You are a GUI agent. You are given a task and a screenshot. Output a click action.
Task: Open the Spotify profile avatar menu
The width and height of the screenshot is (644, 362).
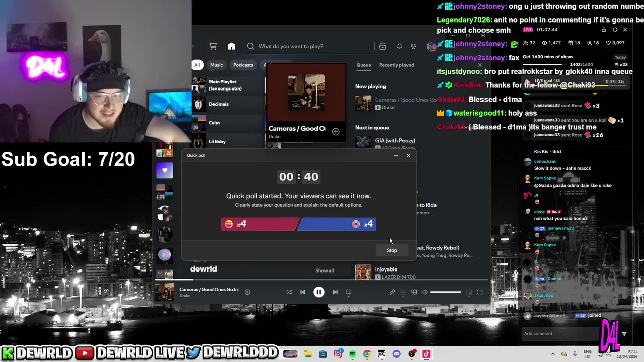point(431,46)
